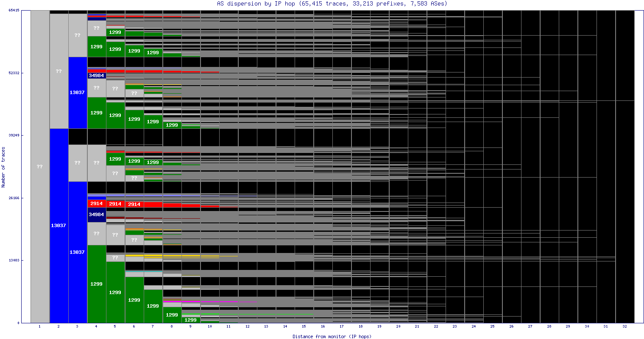Click x-axis hop label 21

[417, 327]
